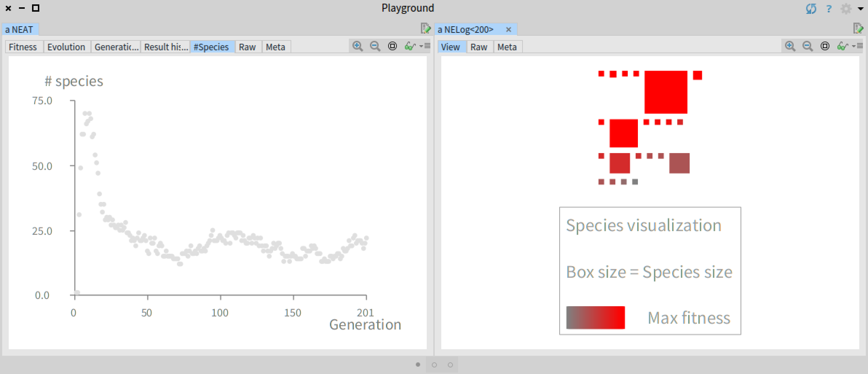Click the page-edit icon of the NELog pane

point(858,28)
